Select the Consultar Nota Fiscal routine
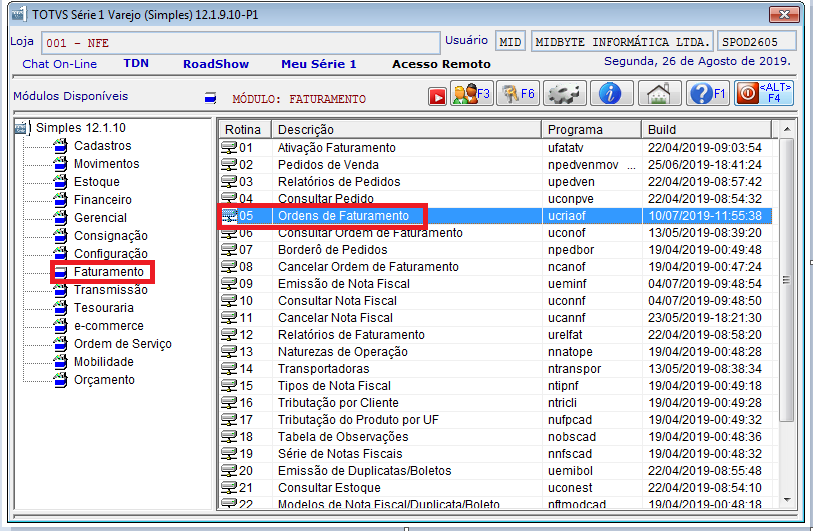This screenshot has height=531, width=813. (x=496, y=301)
